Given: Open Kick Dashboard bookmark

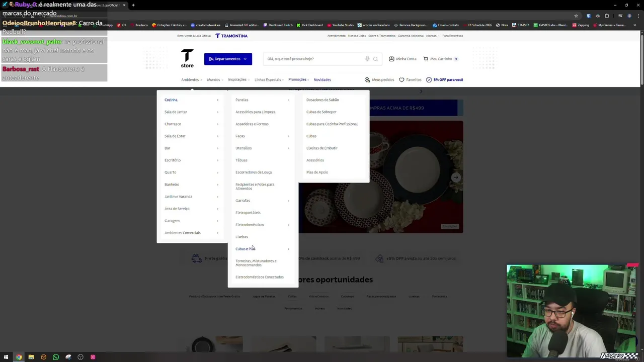Looking at the screenshot, I should [x=310, y=25].
